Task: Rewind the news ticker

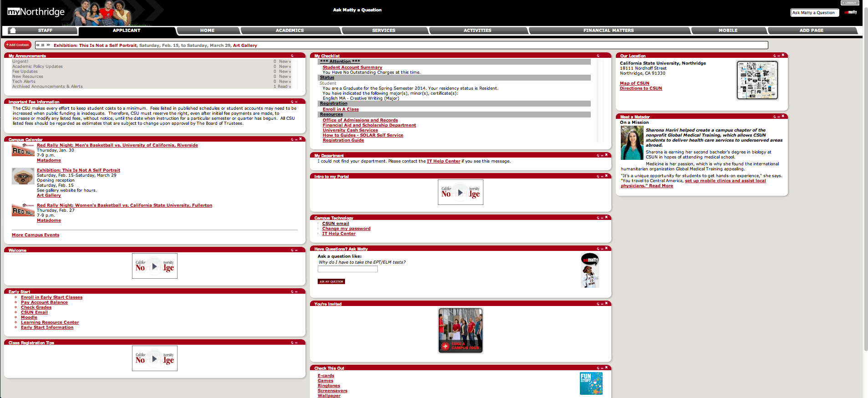Action: point(38,45)
